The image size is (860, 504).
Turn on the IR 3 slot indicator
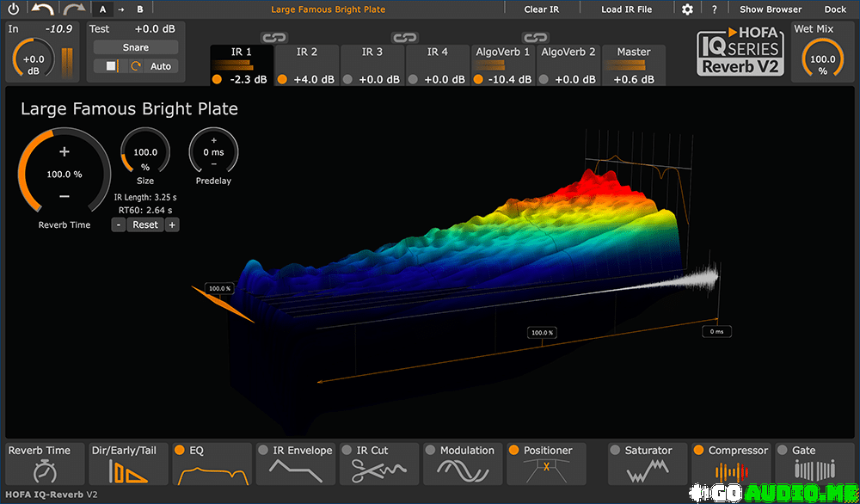(x=347, y=79)
